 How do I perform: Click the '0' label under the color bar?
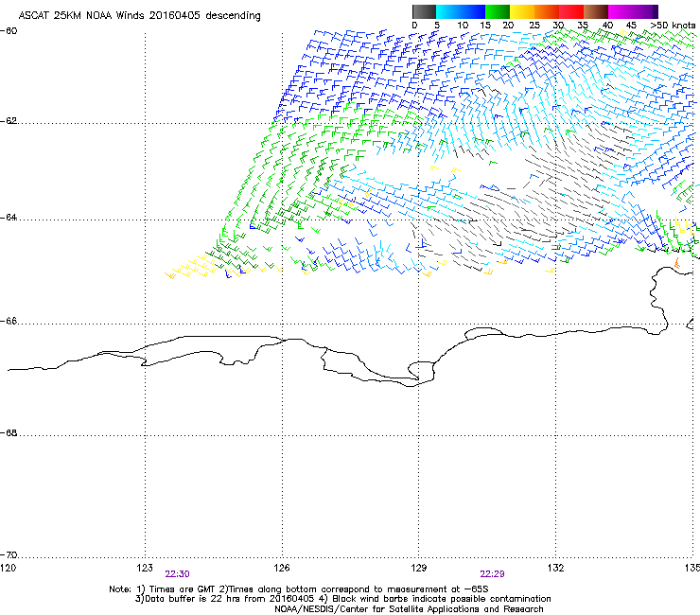414,26
